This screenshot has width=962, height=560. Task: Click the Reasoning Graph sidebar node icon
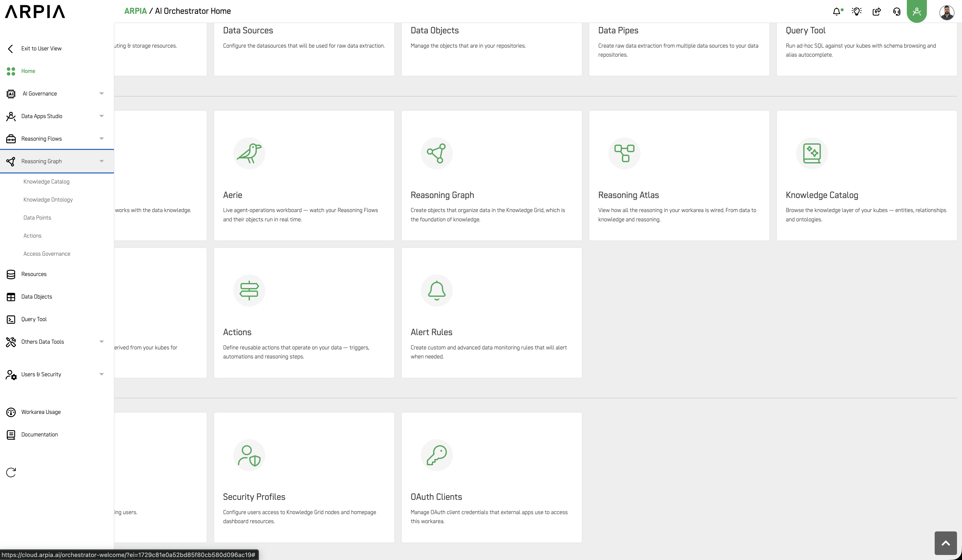pyautogui.click(x=11, y=161)
